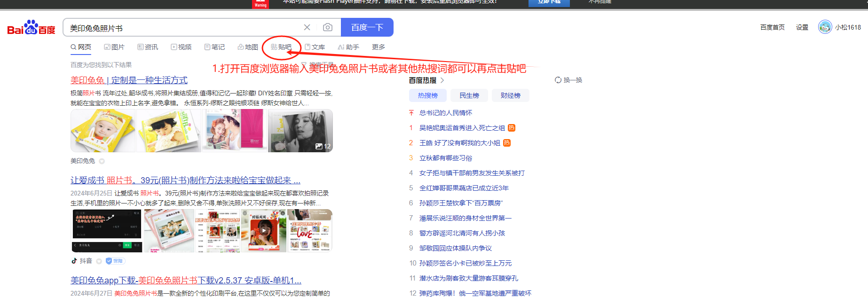Open hot search 王皓 好了没有啊我的大小姐
This screenshot has width=868, height=297.
click(460, 143)
